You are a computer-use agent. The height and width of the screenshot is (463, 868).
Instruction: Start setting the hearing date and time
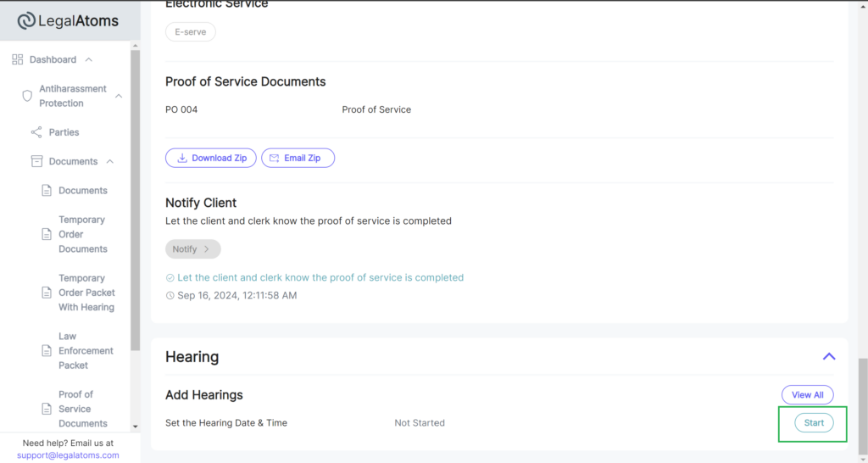[x=814, y=422]
